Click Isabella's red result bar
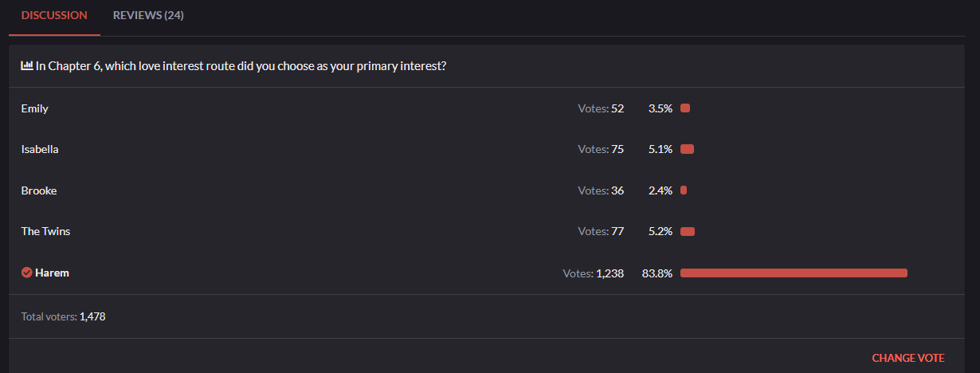 point(687,149)
